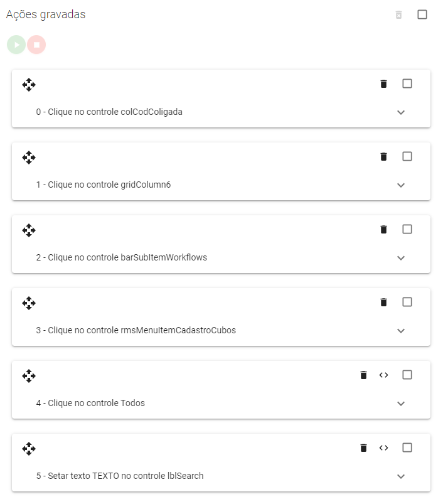
Task: Click the move handle of action 0
Action: click(x=29, y=85)
